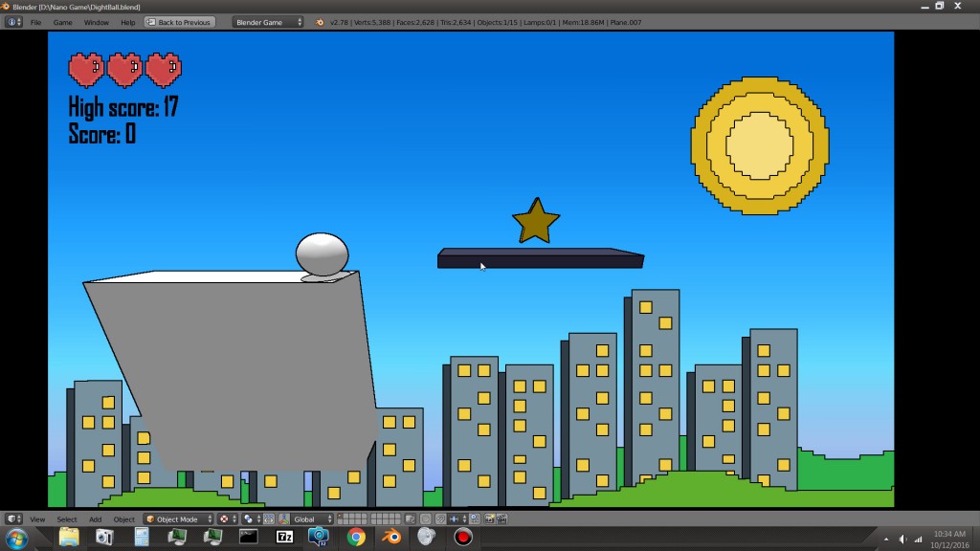Image resolution: width=980 pixels, height=551 pixels.
Task: Launch Google Chrome from the taskbar
Action: [x=355, y=538]
